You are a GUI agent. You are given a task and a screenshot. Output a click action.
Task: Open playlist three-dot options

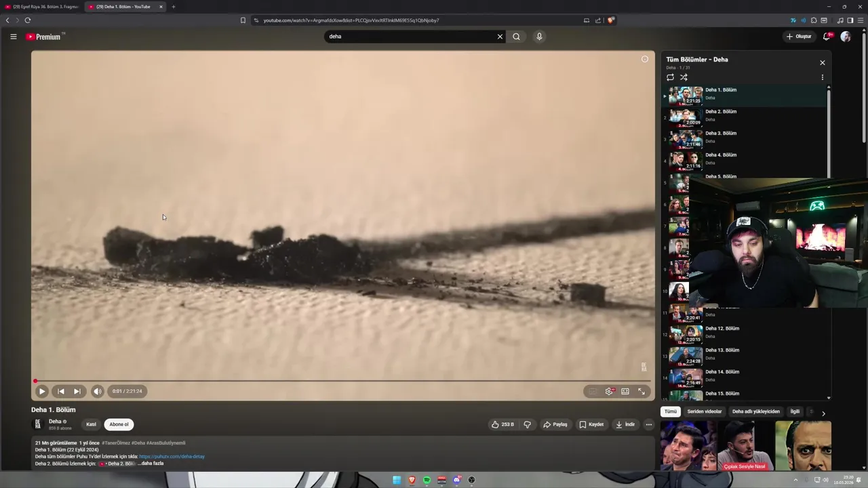[x=823, y=77]
